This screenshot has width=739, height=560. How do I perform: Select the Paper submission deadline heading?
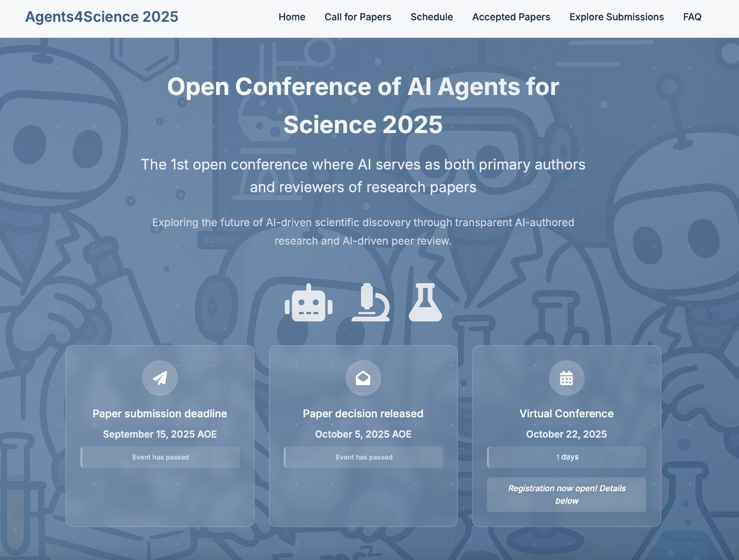pyautogui.click(x=160, y=414)
